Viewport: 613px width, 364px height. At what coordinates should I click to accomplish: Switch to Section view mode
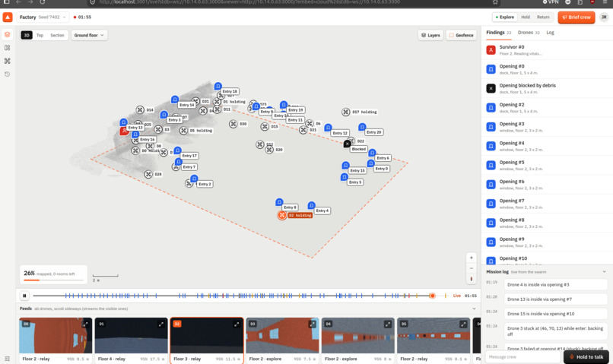(57, 35)
